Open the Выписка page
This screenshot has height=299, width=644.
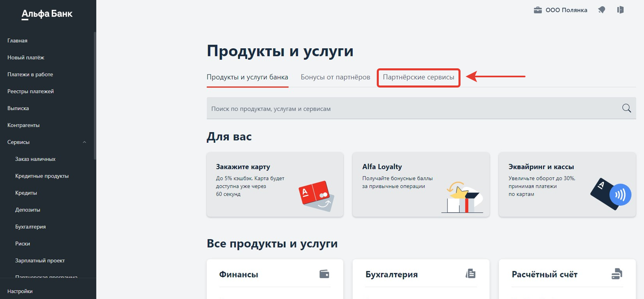click(x=18, y=108)
